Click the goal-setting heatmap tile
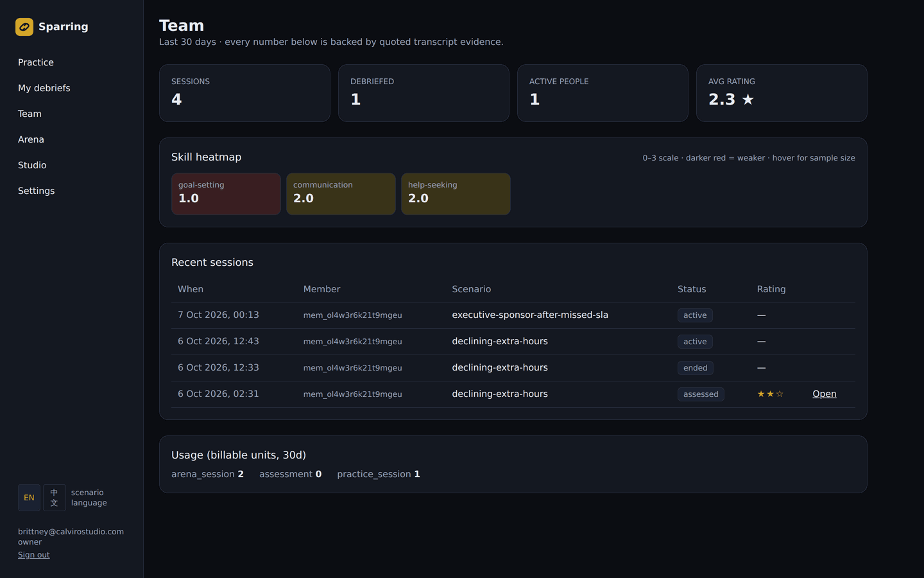The image size is (924, 578). (x=226, y=194)
